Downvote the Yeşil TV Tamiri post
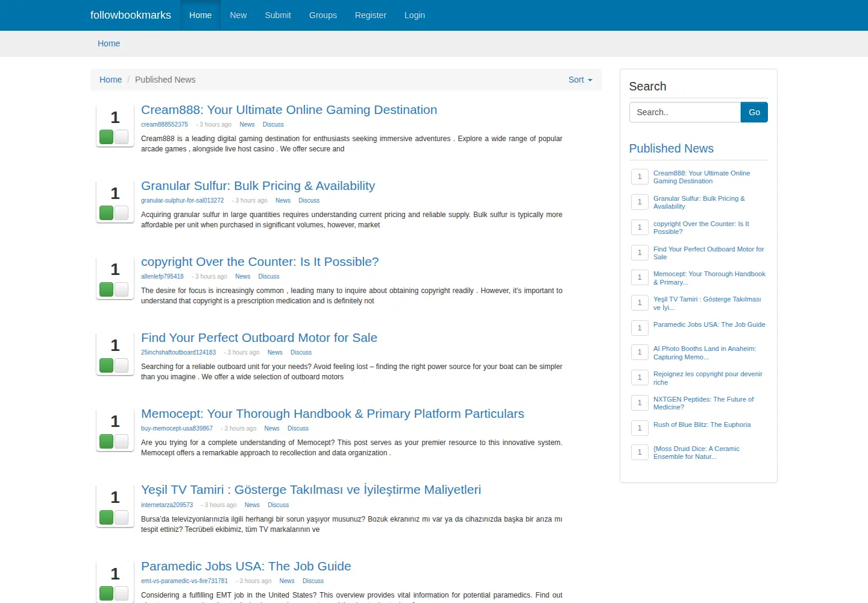The height and width of the screenshot is (603, 868). tap(121, 517)
